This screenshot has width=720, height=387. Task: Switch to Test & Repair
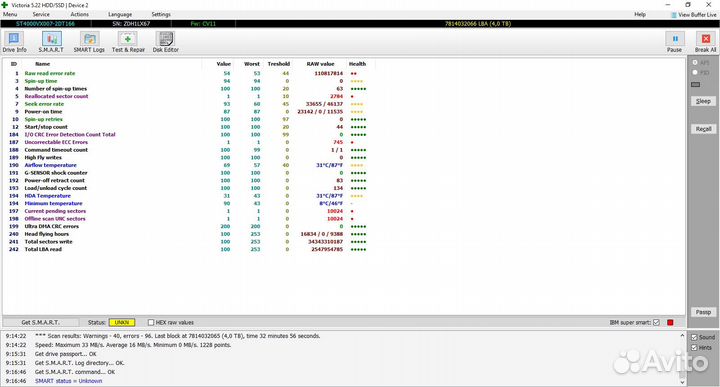128,42
